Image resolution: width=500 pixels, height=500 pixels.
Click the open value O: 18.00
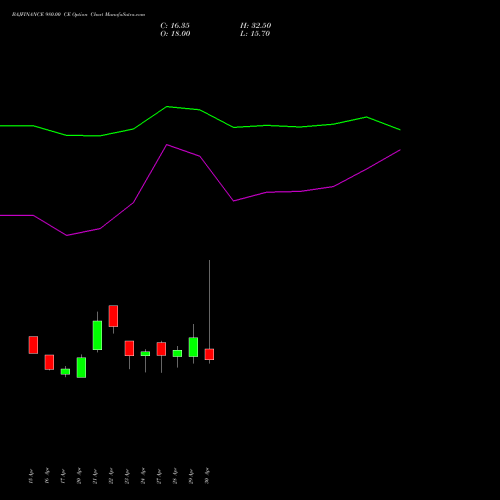click(175, 34)
